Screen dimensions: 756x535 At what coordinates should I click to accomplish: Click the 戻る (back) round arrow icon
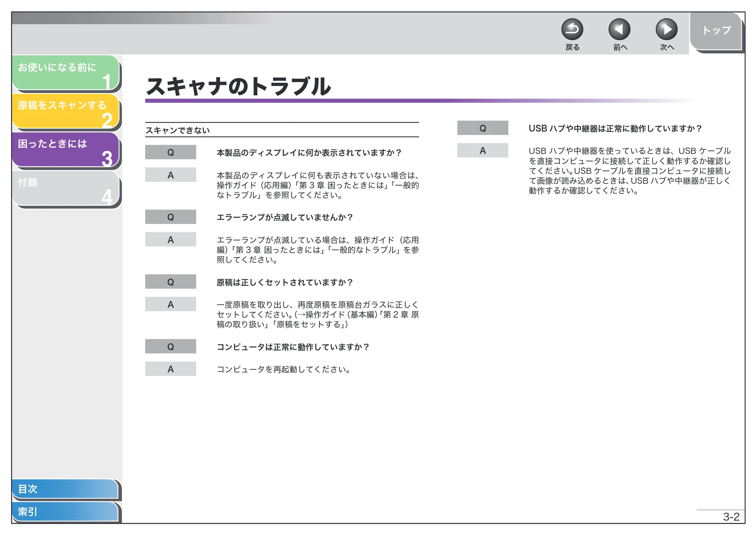(x=572, y=29)
